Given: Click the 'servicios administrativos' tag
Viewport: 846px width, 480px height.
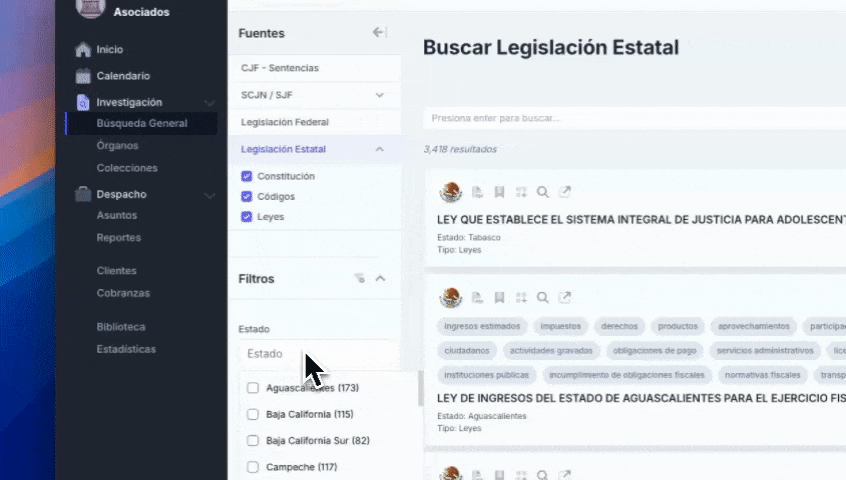Looking at the screenshot, I should [765, 351].
